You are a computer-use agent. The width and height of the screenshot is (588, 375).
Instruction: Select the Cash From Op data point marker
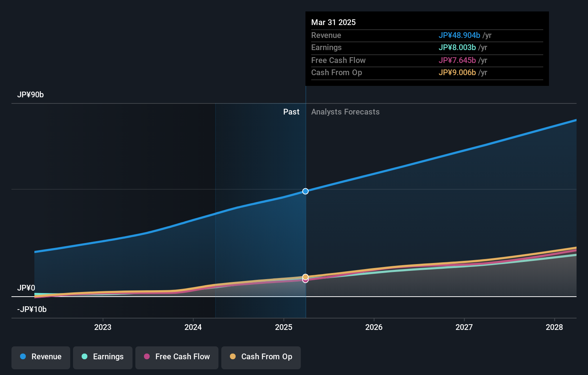[305, 277]
